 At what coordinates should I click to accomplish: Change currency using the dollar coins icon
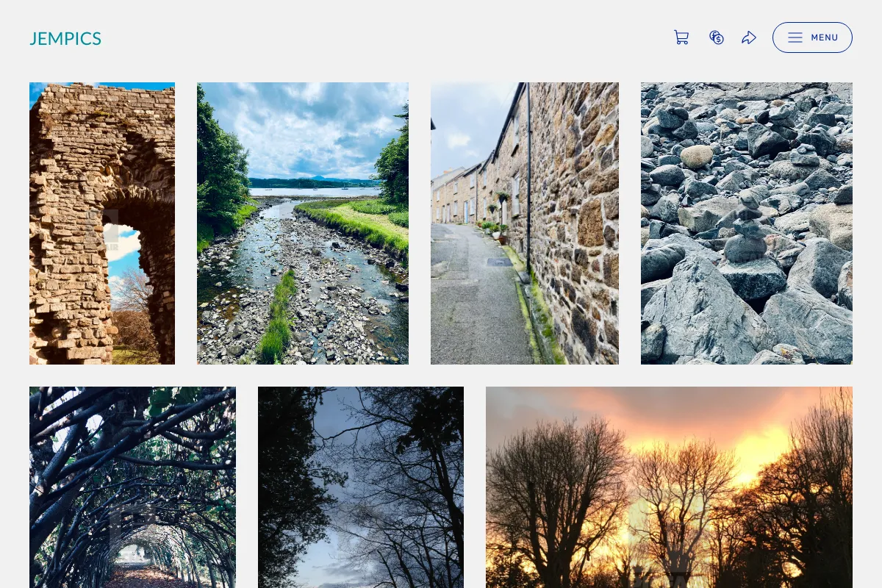coord(717,37)
